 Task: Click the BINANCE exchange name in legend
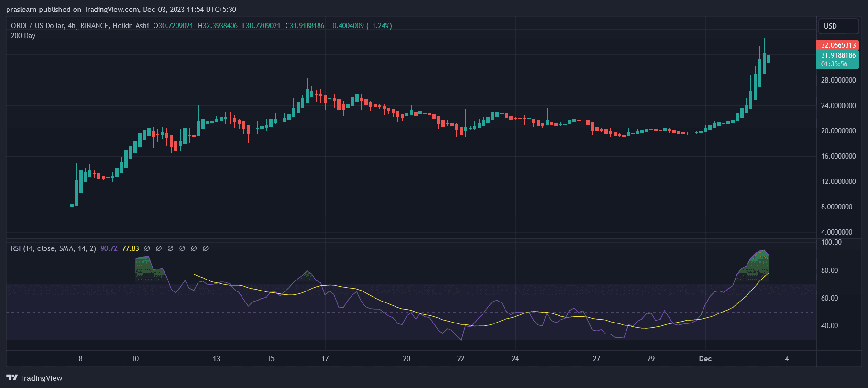coord(94,26)
